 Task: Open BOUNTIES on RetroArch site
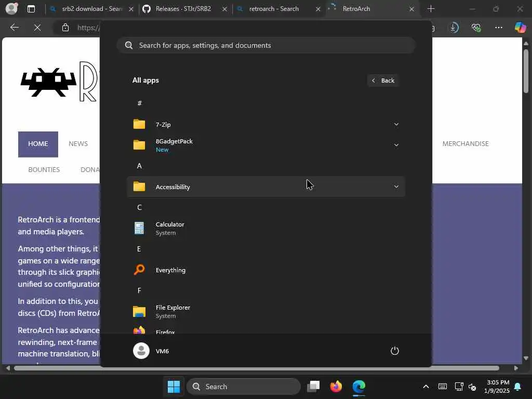tap(44, 170)
